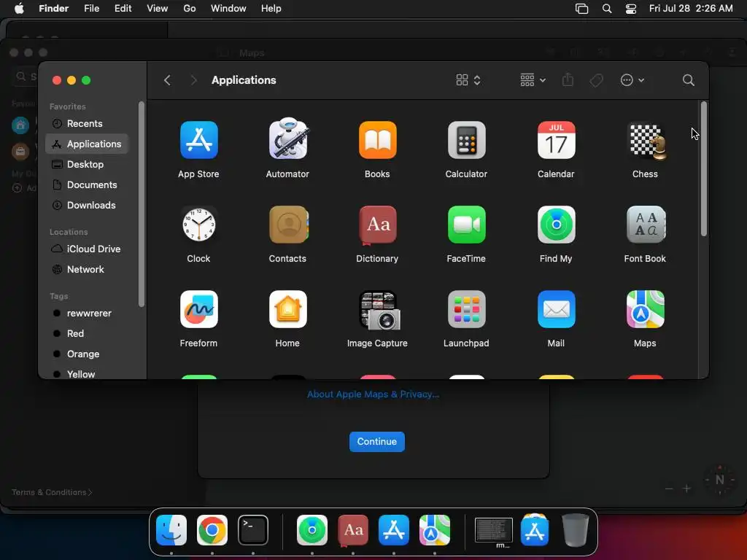Select the Yellow tag in sidebar

tap(87, 374)
